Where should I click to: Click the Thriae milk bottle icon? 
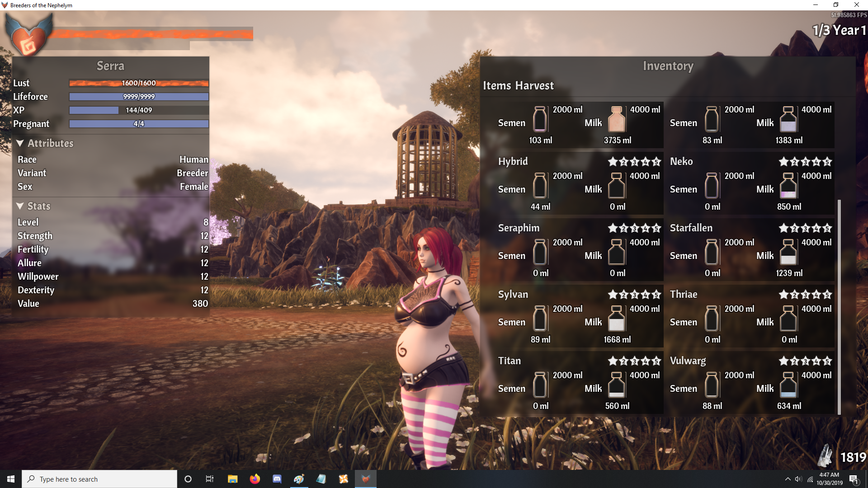click(788, 318)
